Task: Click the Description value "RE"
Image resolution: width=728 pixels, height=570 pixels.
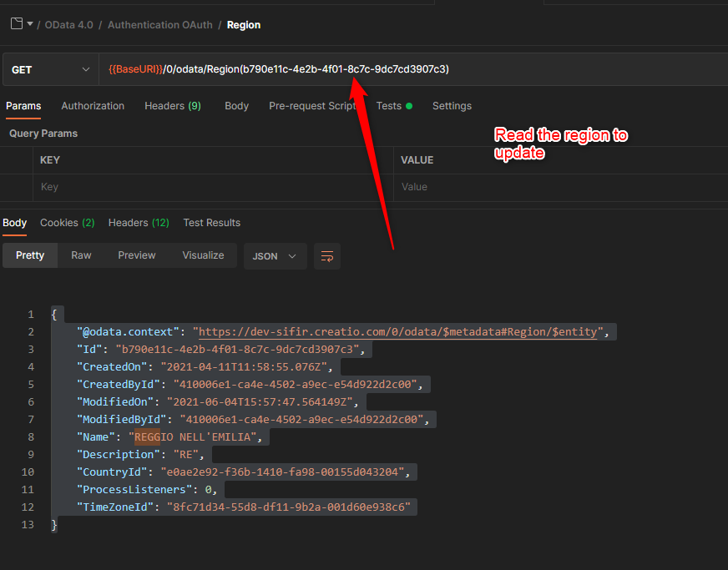Action: pos(185,455)
